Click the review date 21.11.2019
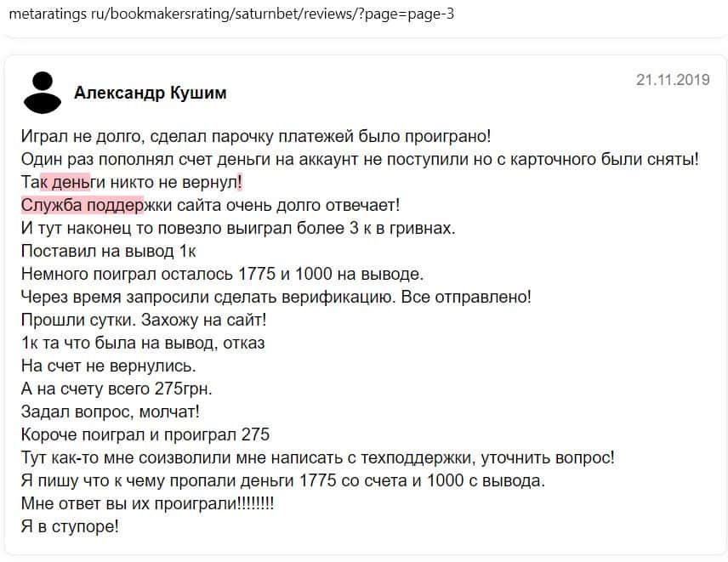 (672, 80)
